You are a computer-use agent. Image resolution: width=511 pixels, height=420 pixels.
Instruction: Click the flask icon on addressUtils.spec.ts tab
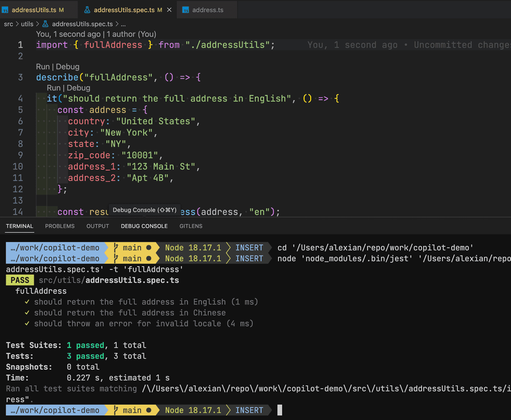tap(87, 10)
